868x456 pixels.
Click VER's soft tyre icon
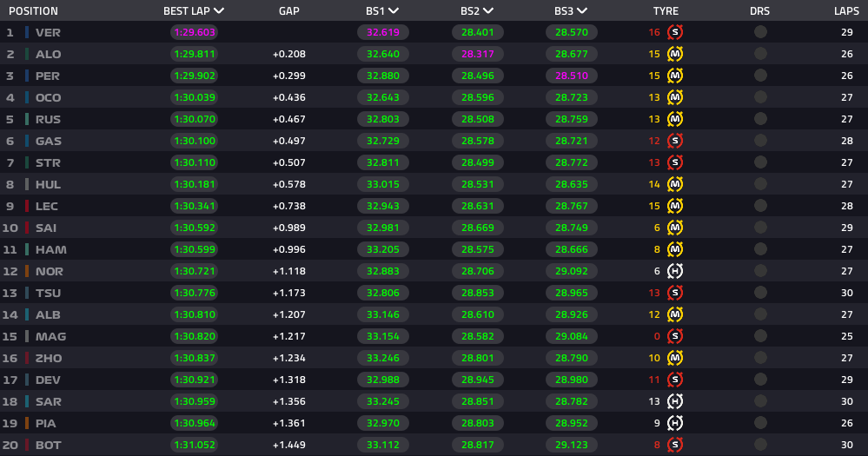674,32
